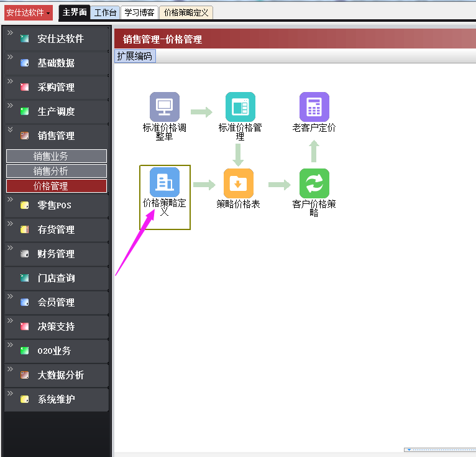This screenshot has width=476, height=457.
Task: Click the 财务管理 sidebar module icon
Action: 25,254
